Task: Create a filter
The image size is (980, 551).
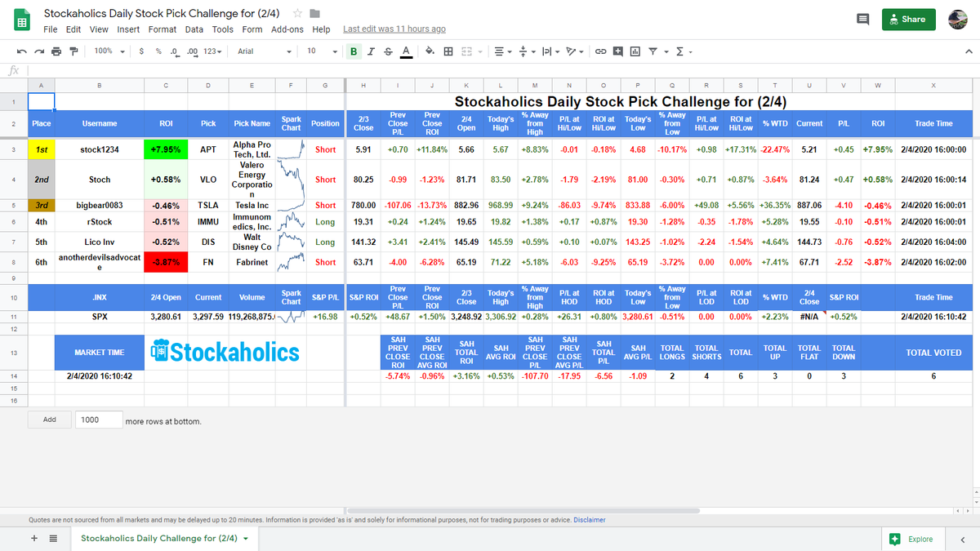Action: [x=653, y=51]
